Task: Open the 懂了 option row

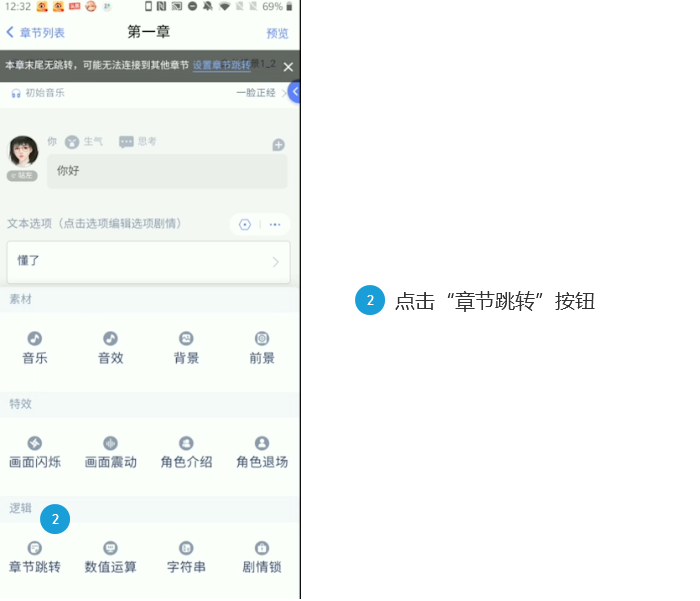Action: point(148,262)
